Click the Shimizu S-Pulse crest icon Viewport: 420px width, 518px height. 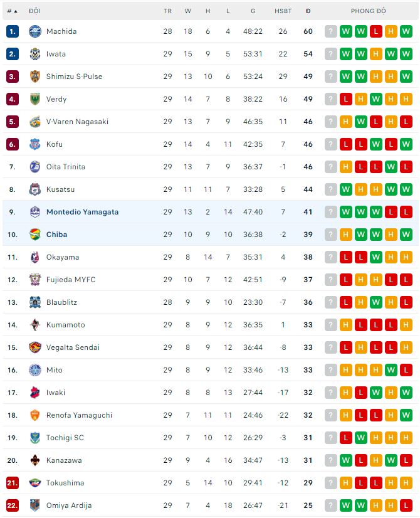(35, 77)
